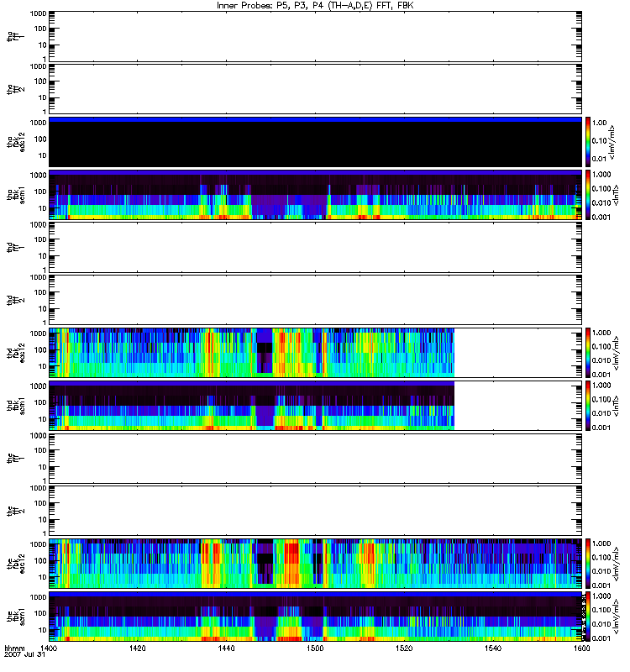Image resolution: width=630 pixels, height=672 pixels.
Task: Click the 'thd fff 2' axis label
Action: (x=15, y=300)
